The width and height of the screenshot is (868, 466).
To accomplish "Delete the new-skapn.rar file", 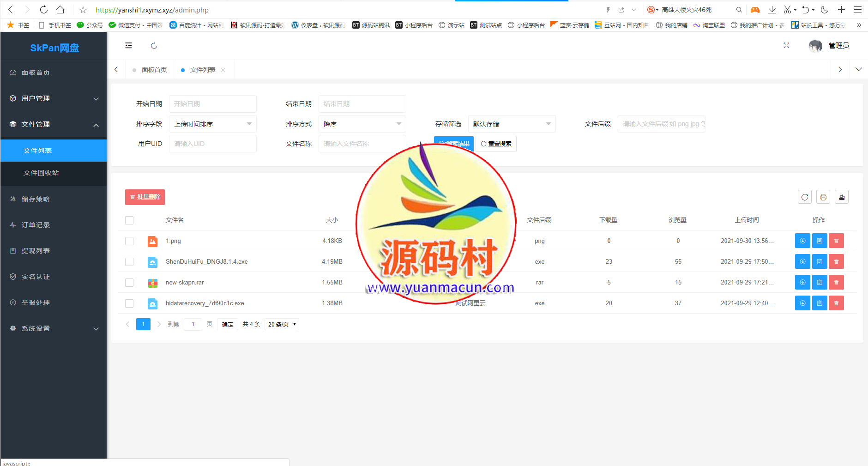I will coord(836,282).
